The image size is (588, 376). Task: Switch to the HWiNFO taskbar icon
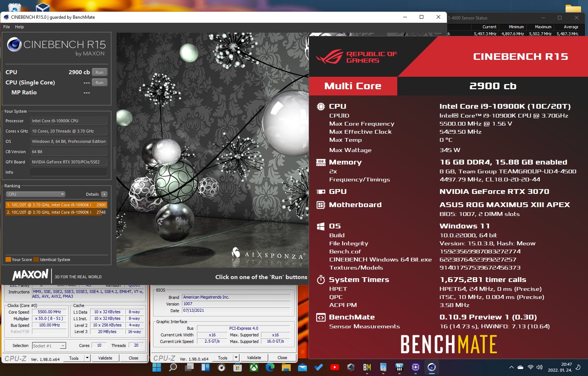[399, 367]
